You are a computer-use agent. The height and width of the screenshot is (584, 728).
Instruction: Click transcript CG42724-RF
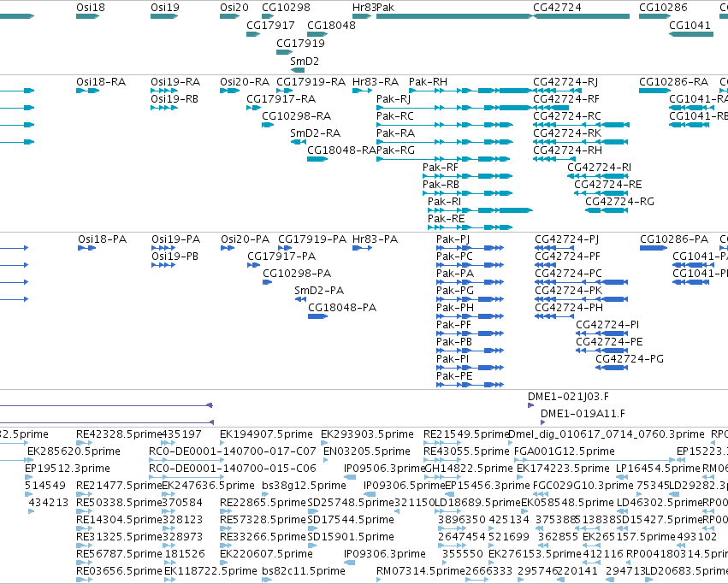point(566,99)
